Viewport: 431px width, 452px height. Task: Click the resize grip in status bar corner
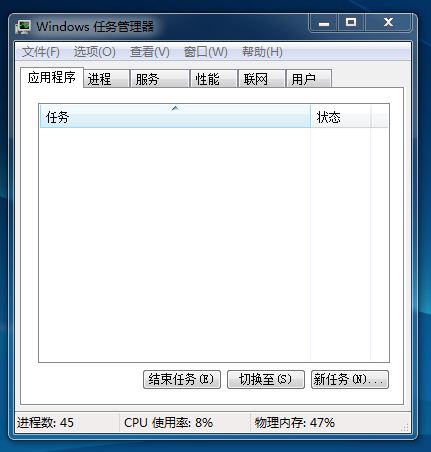pos(404,427)
